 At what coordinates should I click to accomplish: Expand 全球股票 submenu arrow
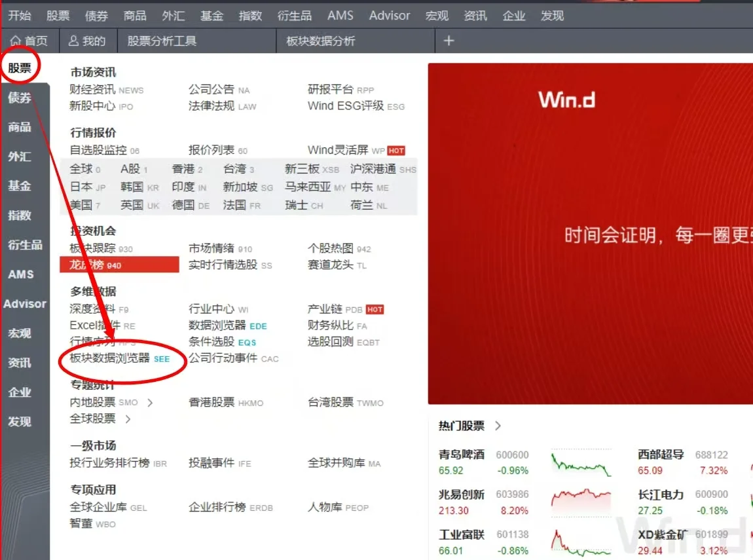coord(128,419)
